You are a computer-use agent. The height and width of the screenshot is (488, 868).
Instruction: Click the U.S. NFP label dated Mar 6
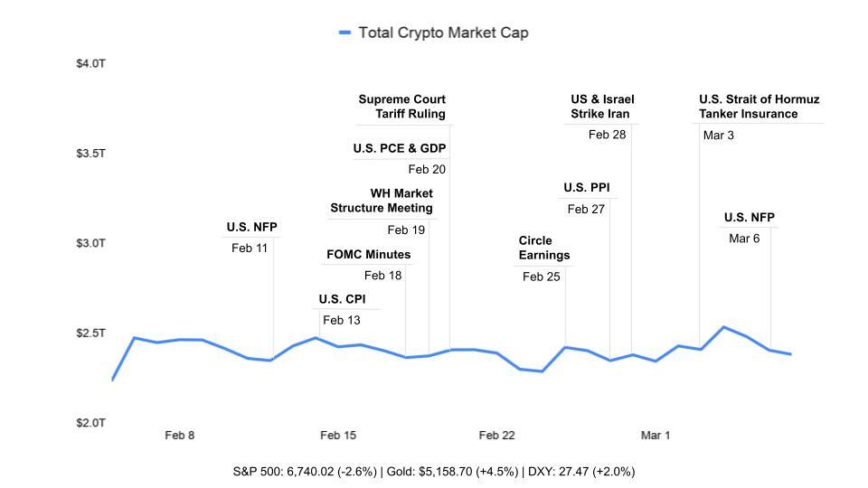749,218
